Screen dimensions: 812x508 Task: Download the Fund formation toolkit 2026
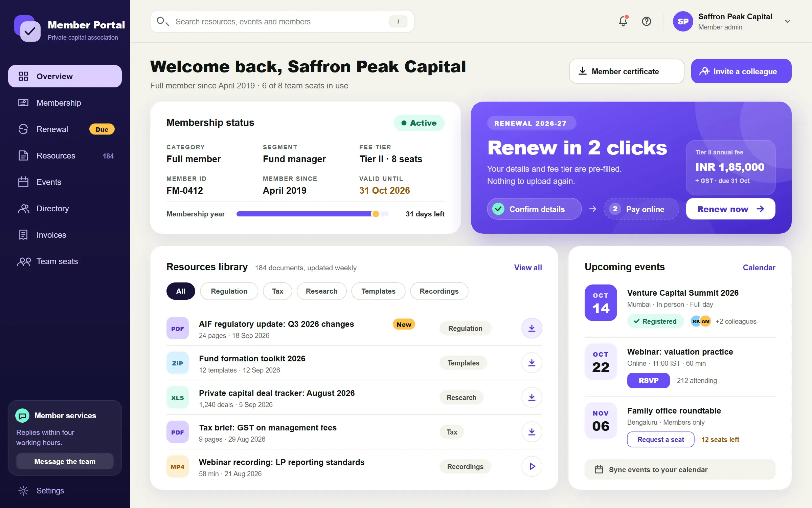pyautogui.click(x=532, y=363)
